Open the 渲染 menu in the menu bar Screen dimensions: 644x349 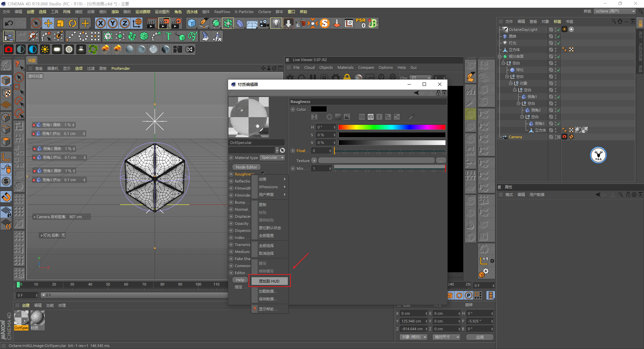[115, 12]
